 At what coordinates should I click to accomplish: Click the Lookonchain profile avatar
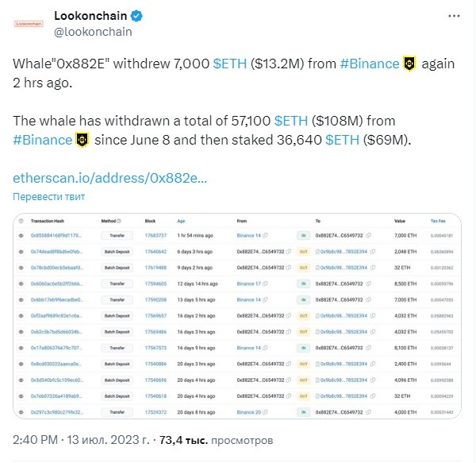[29, 24]
